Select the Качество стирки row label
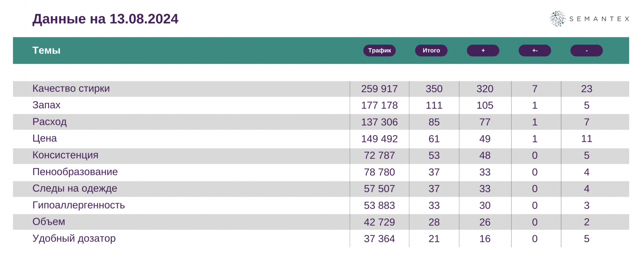 click(71, 88)
